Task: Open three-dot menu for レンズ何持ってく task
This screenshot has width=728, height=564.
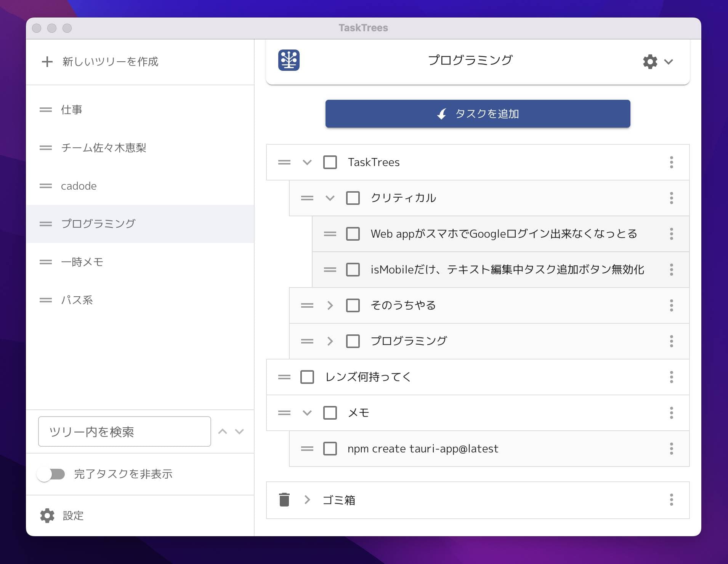Action: (671, 377)
